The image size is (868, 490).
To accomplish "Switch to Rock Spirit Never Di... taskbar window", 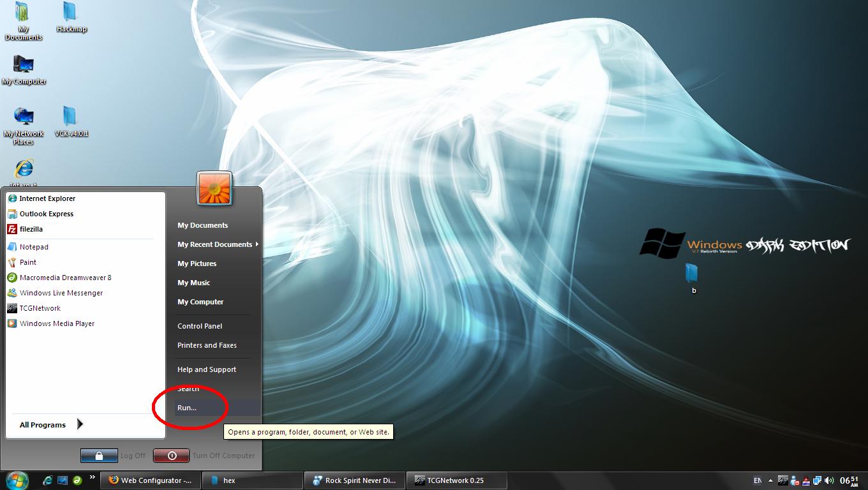I will [x=354, y=480].
